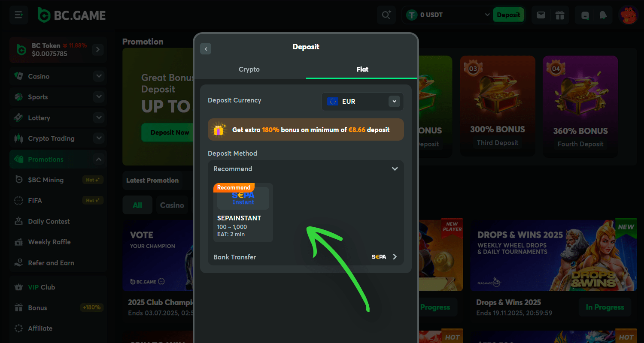Screen dimensions: 644x343
Task: Click the Affiliate icon in sidebar
Action: pyautogui.click(x=18, y=328)
